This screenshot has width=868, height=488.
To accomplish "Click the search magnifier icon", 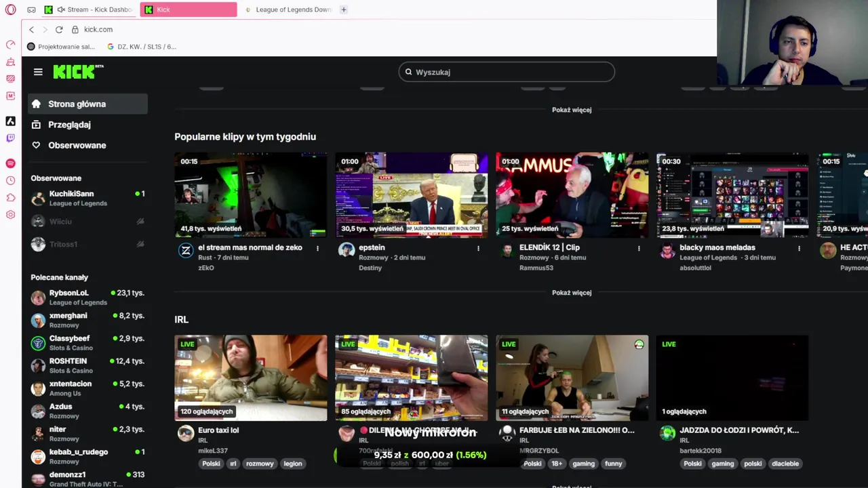I will pos(408,72).
